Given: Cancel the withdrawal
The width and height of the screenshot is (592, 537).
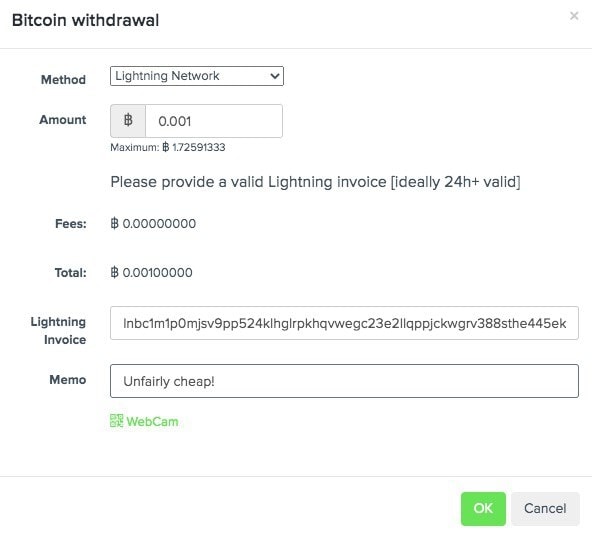Looking at the screenshot, I should point(545,509).
